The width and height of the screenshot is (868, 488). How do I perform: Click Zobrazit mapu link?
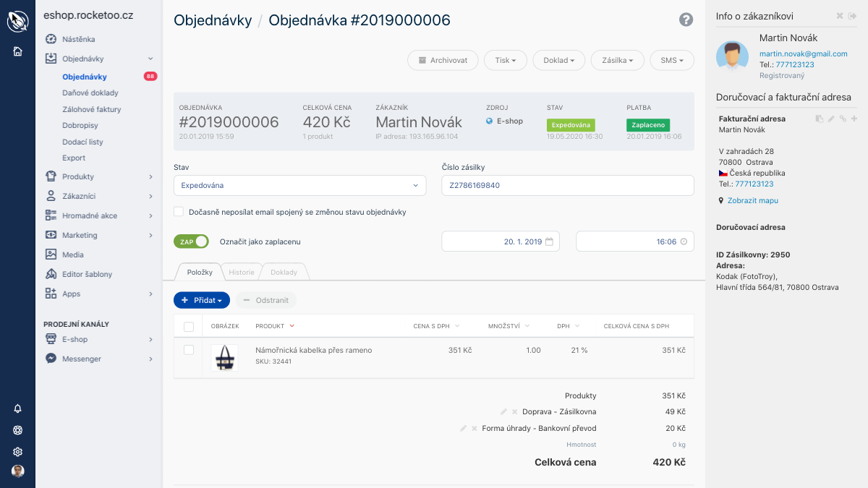753,200
